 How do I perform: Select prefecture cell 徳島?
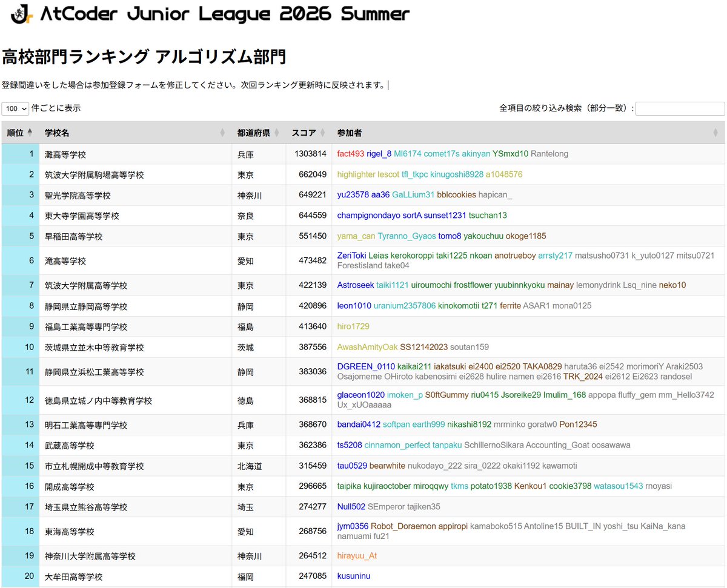259,400
